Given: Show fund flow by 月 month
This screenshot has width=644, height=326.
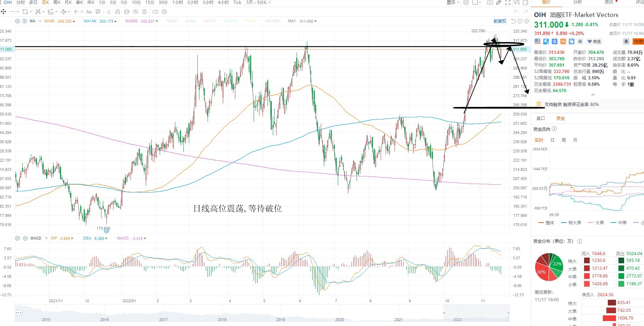Looking at the screenshot, I should (x=575, y=140).
